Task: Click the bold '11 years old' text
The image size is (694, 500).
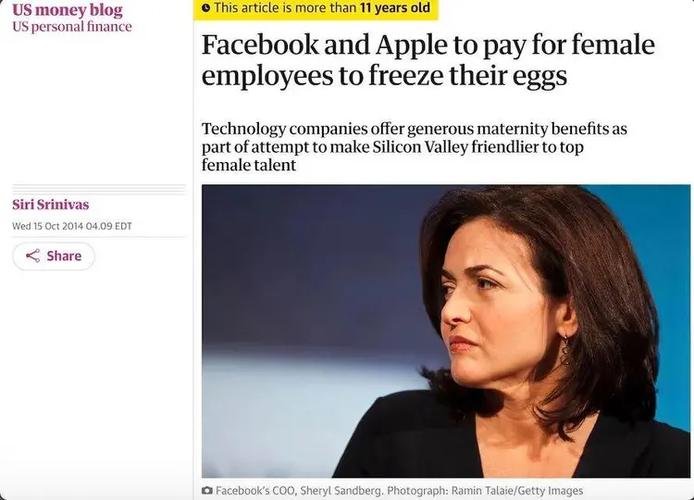Action: 395,8
